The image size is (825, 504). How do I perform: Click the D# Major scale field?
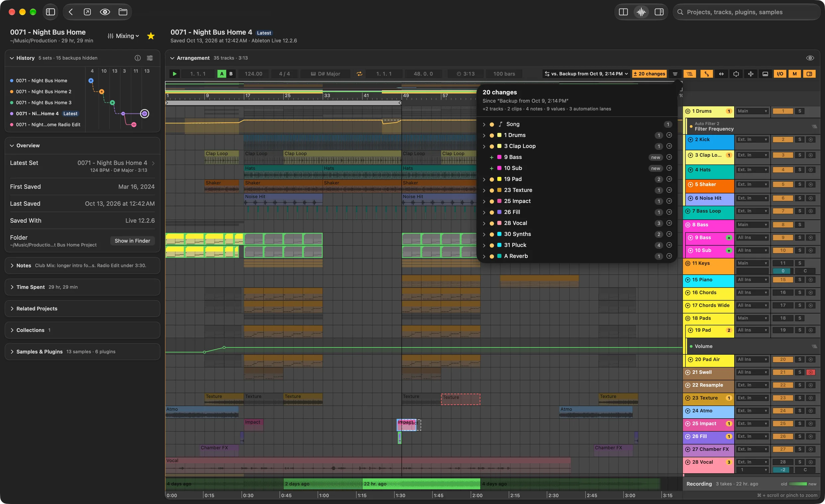tap(325, 73)
